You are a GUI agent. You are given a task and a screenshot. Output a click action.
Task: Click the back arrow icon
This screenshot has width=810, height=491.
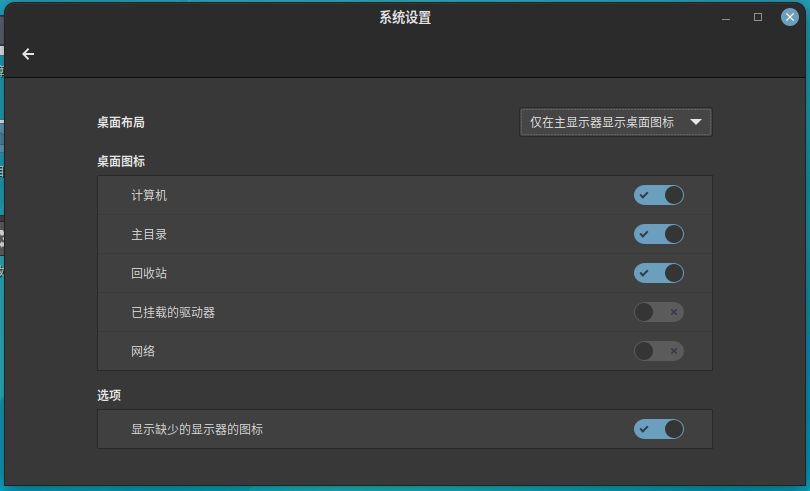pos(28,54)
